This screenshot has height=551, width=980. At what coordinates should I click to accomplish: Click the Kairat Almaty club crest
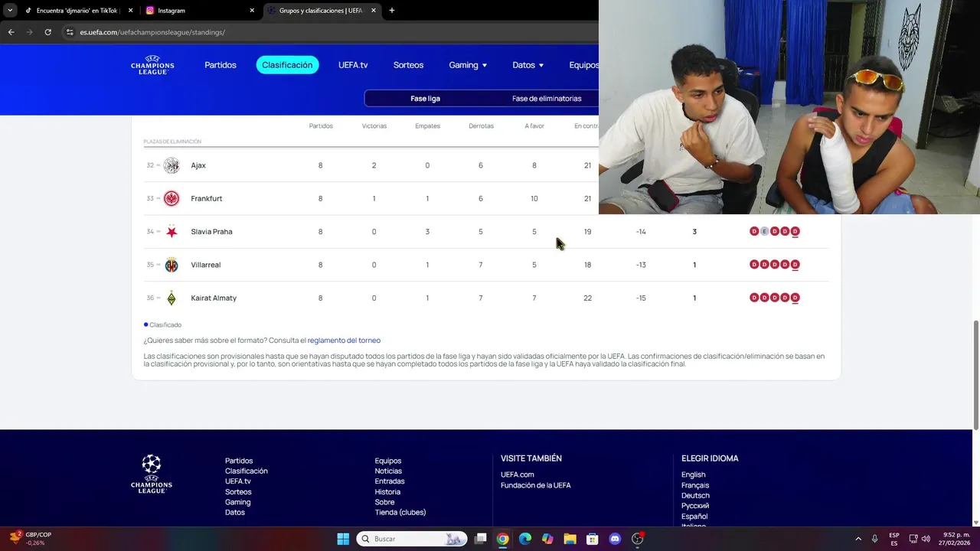coord(171,298)
